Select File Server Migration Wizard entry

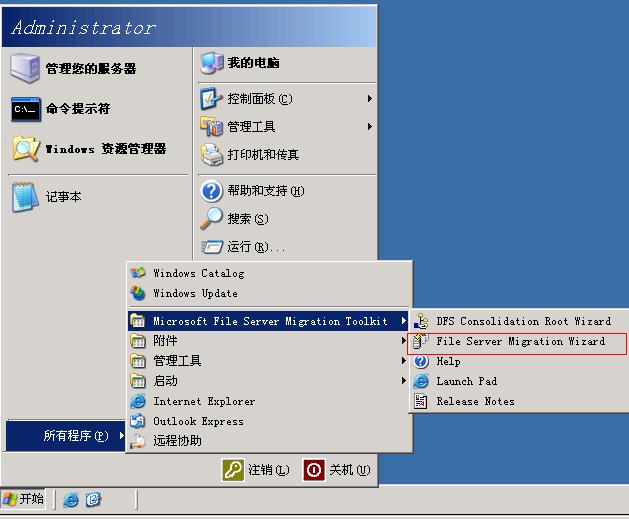517,344
